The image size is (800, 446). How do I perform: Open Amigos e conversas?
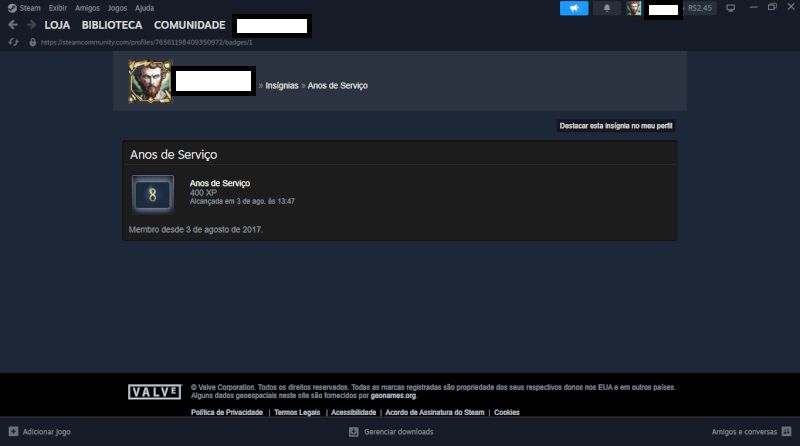(744, 432)
